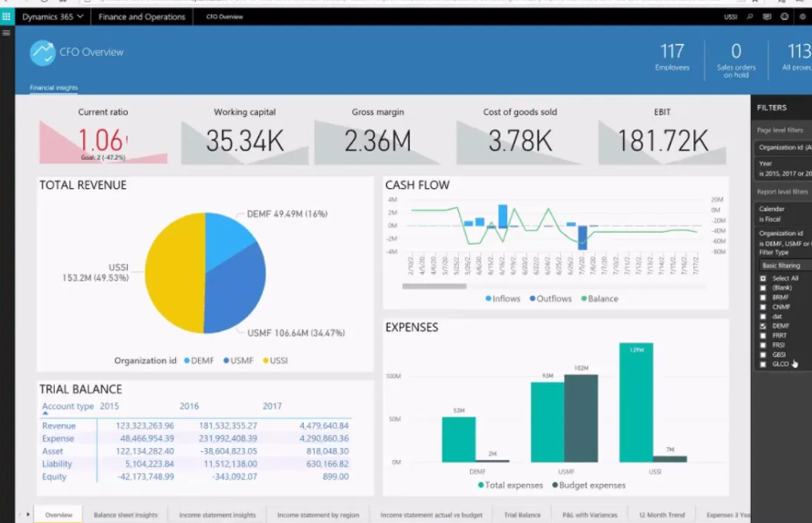This screenshot has height=523, width=812.
Task: Check the dat organization filter
Action: [763, 317]
